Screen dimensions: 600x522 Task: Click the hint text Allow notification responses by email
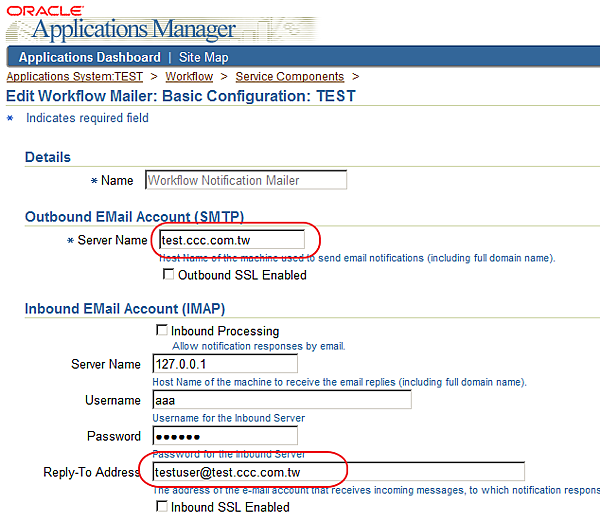(x=259, y=346)
